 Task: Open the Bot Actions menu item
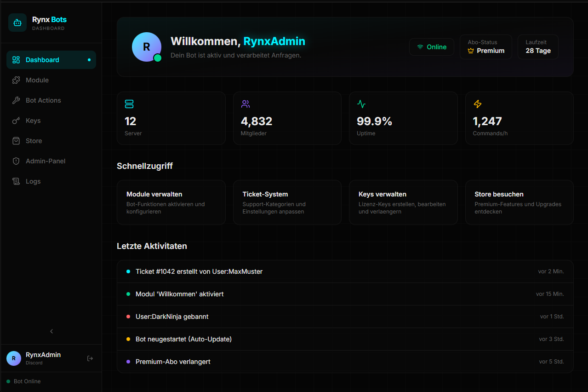[x=43, y=100]
